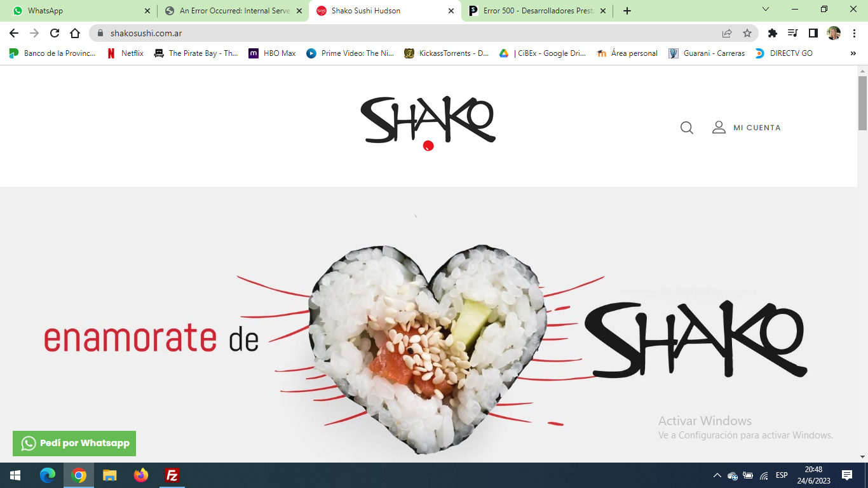Launch Microsoft Edge from the taskbar
868x488 pixels.
point(48,475)
